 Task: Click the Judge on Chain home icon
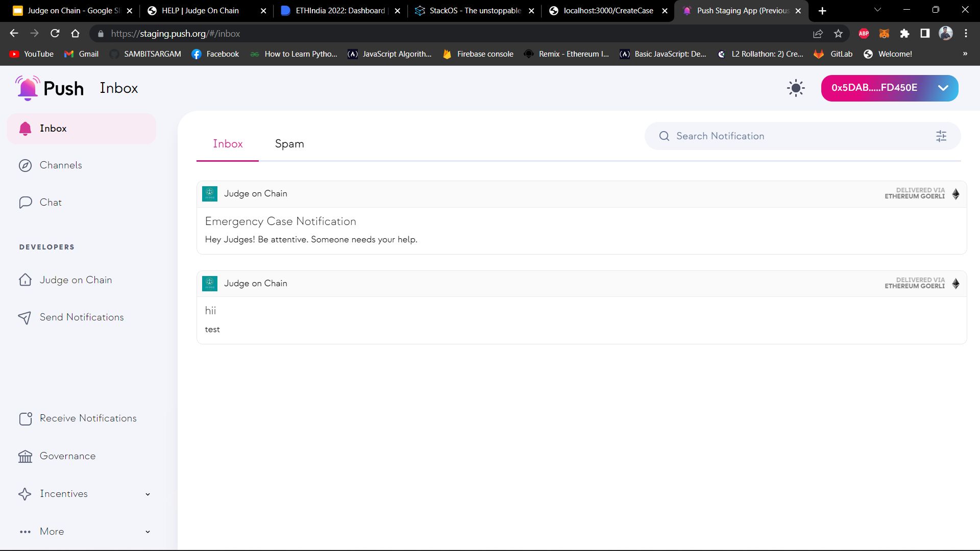(x=25, y=280)
